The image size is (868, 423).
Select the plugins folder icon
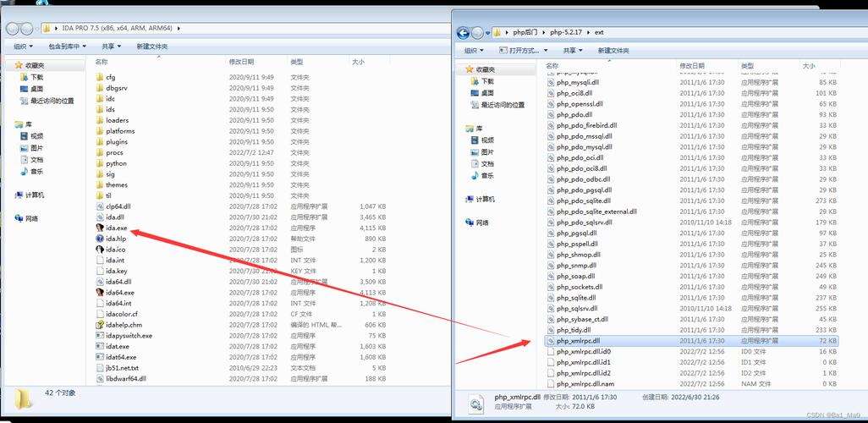pyautogui.click(x=100, y=142)
